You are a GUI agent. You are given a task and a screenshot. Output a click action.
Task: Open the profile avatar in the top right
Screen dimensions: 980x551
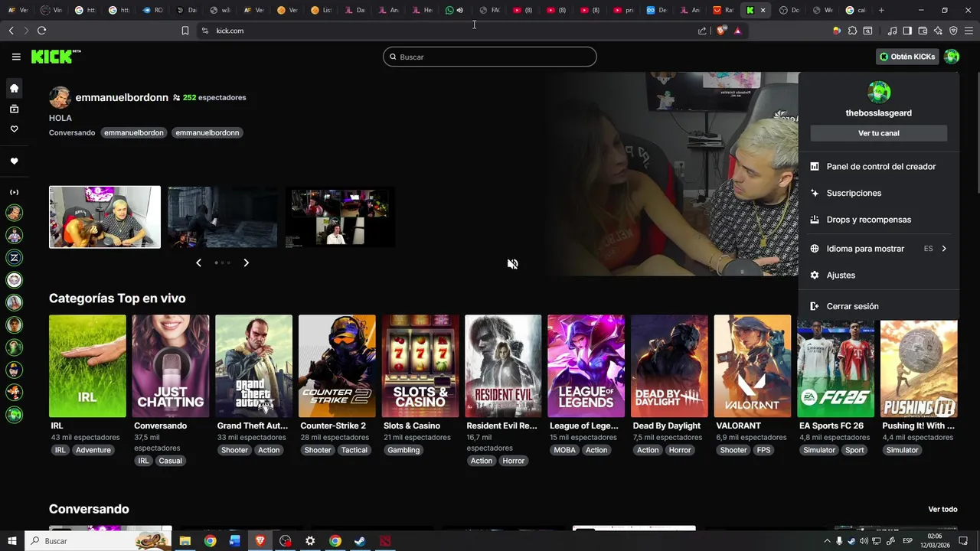pos(952,57)
